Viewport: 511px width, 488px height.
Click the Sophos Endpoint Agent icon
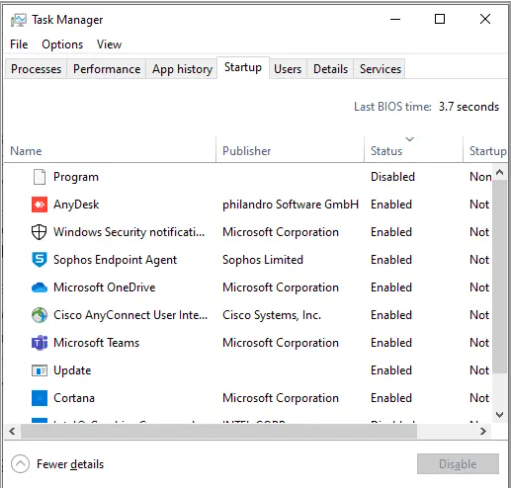[39, 260]
